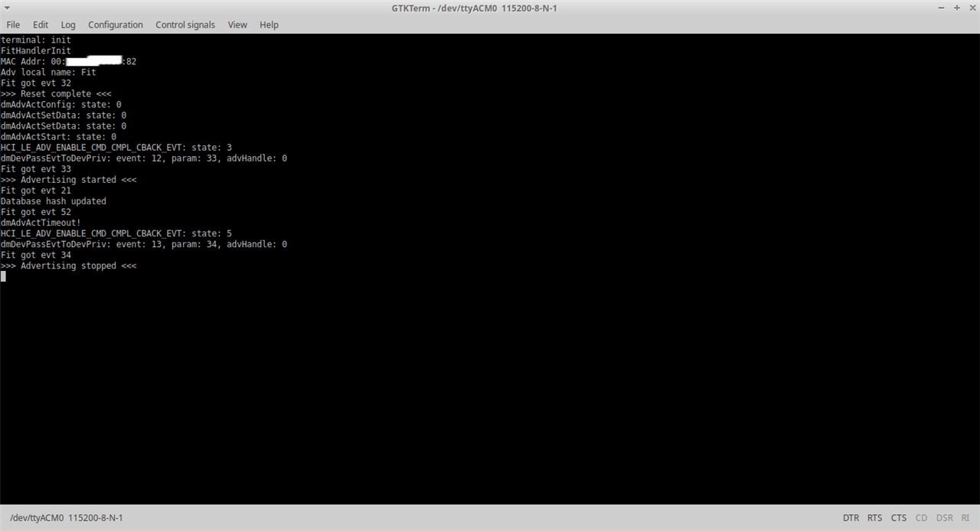Click the CTS status indicator
Viewport: 980px width, 531px height.
click(x=899, y=518)
